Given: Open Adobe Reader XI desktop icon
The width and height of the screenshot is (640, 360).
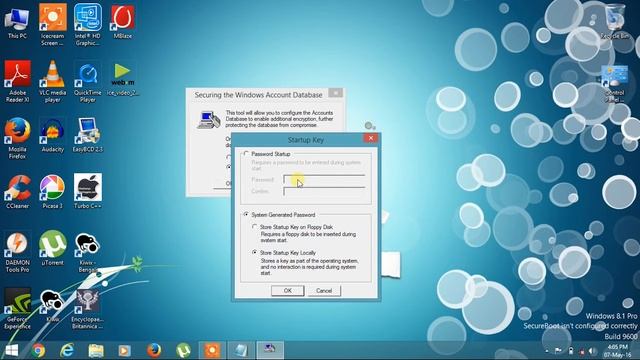Looking at the screenshot, I should point(17,81).
